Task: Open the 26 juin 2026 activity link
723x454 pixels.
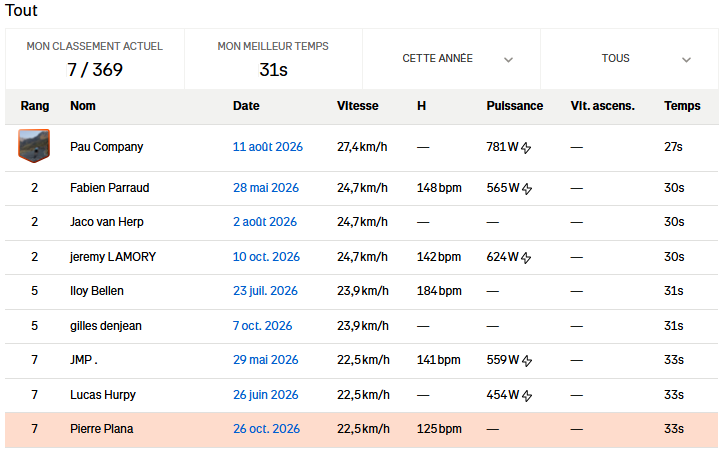Action: (x=266, y=395)
